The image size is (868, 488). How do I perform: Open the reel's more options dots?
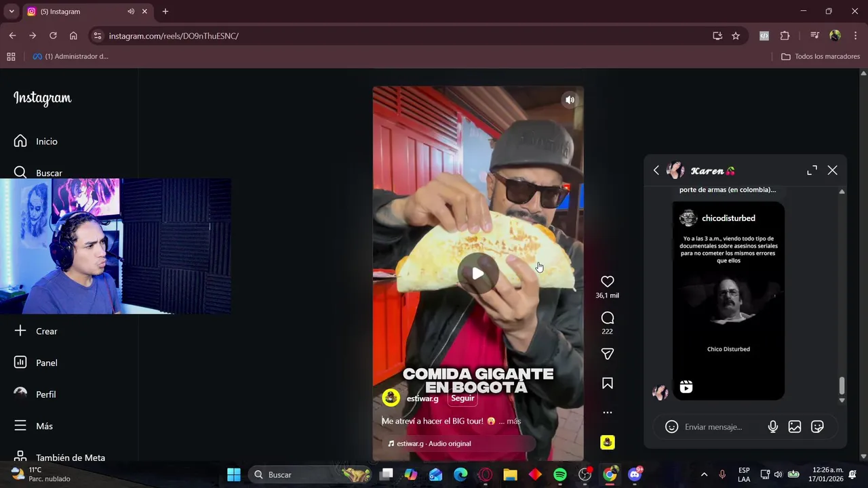607,412
